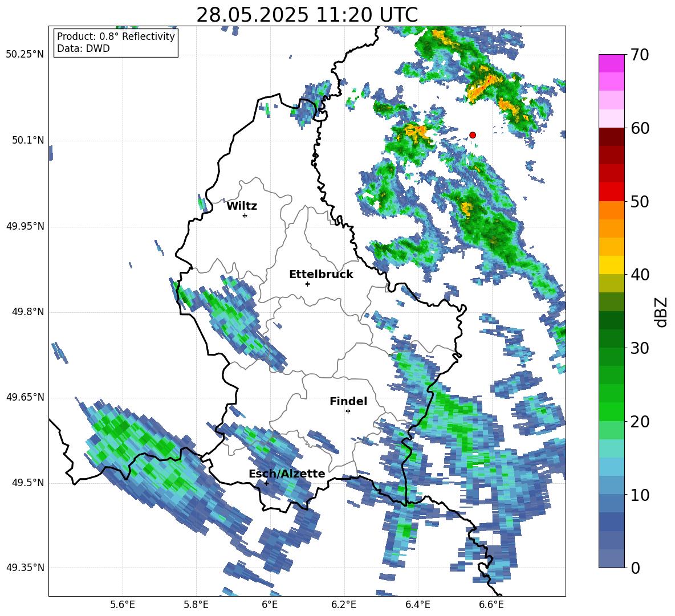Click the 49.65°N latitude label
The height and width of the screenshot is (616, 675).
point(25,397)
